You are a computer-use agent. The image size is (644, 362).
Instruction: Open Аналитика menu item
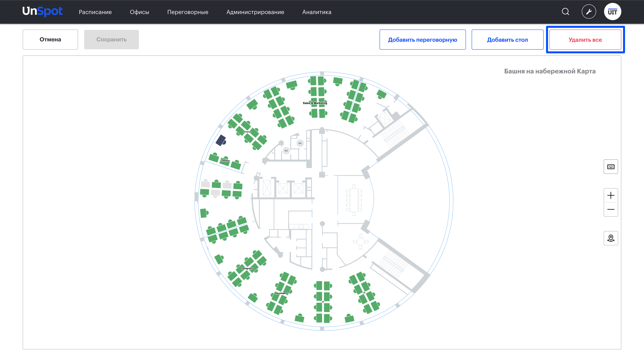[317, 12]
